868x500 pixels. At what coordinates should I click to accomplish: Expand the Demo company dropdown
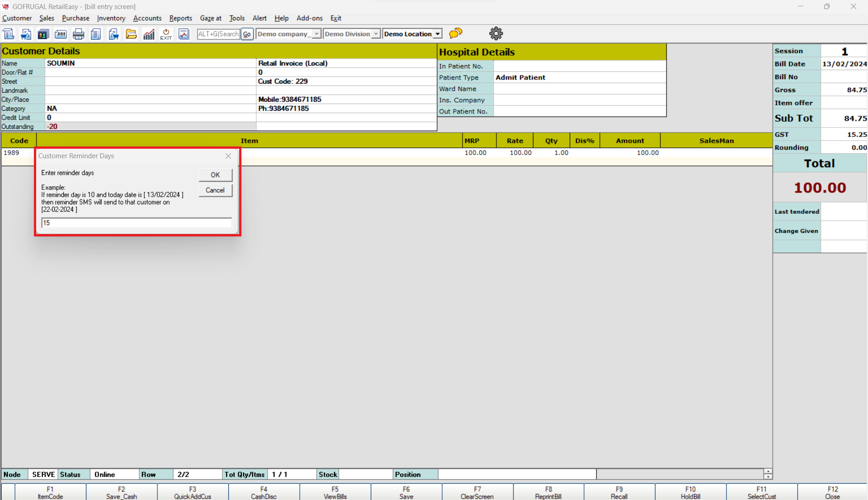pos(316,34)
